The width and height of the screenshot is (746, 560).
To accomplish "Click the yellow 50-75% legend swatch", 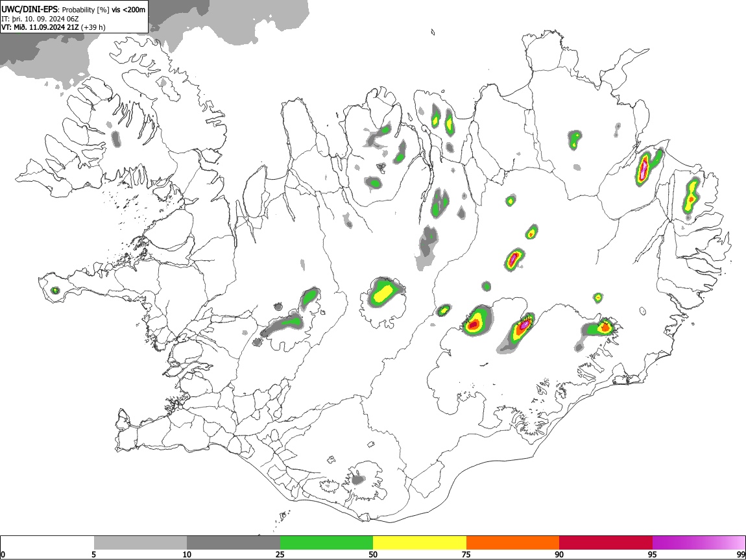I will [x=420, y=542].
